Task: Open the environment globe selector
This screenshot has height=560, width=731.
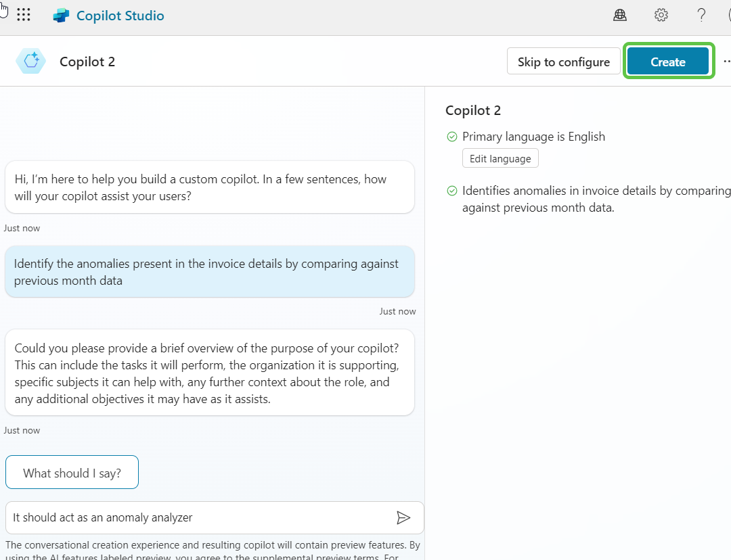Action: tap(620, 15)
